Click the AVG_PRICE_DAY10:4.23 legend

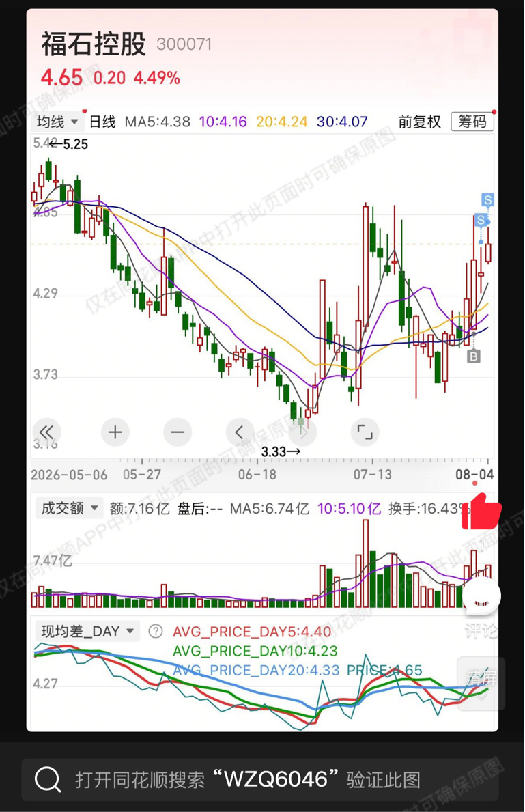[x=255, y=651]
